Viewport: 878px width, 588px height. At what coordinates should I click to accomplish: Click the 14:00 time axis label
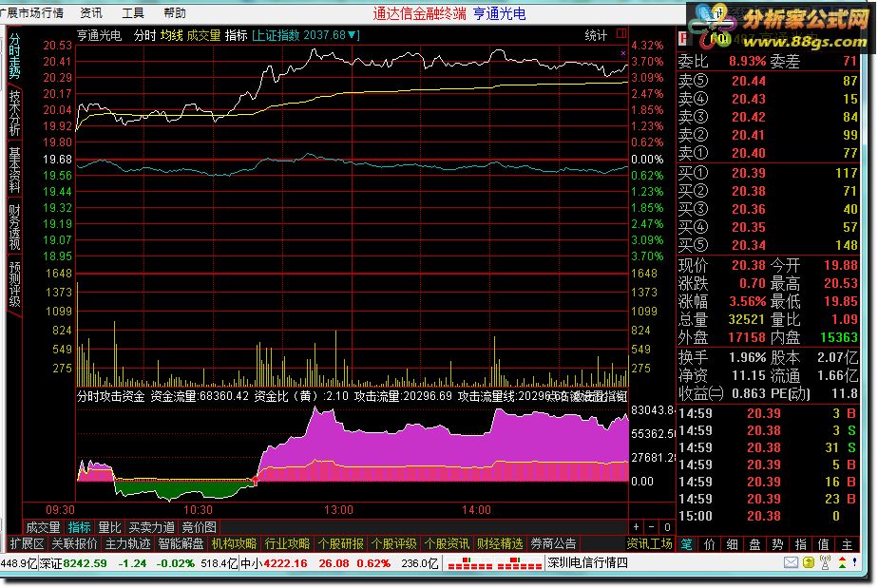(476, 510)
